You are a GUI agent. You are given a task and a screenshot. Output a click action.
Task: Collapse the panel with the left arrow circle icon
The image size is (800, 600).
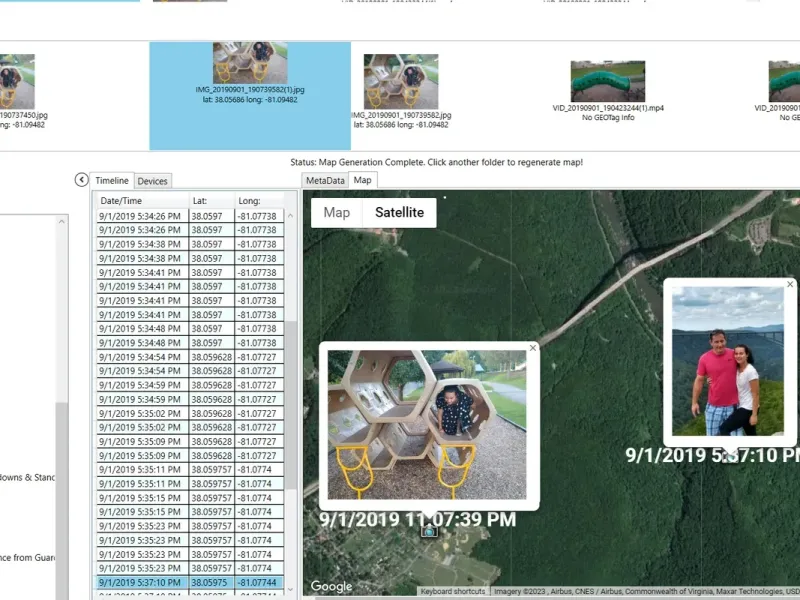point(82,180)
